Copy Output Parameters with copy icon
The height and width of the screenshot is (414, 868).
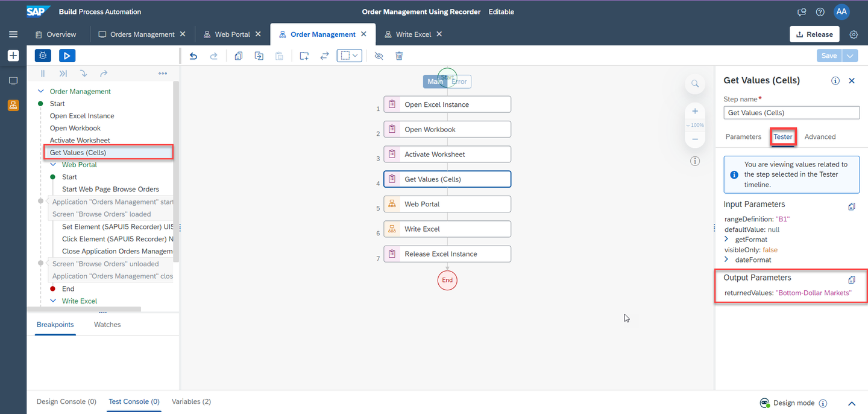852,280
